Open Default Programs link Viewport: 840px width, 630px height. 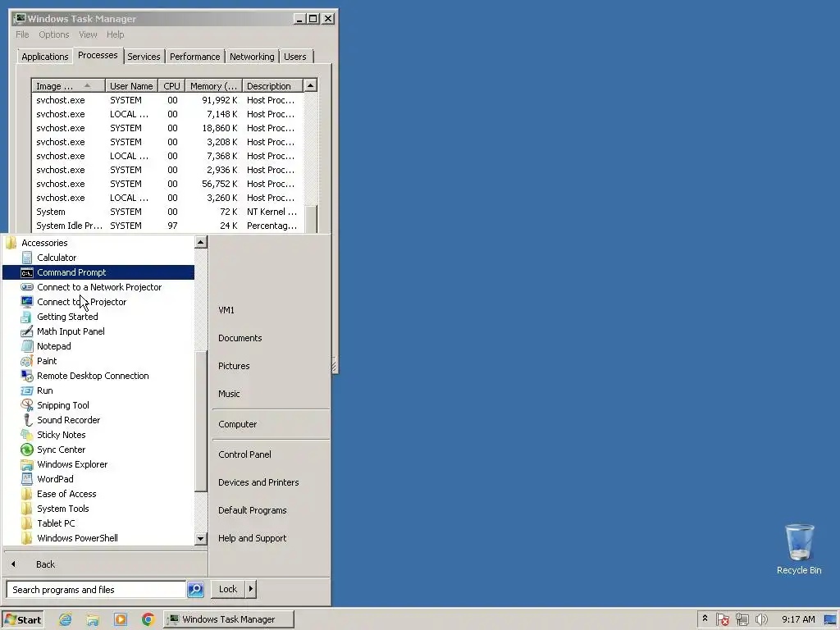tap(252, 510)
